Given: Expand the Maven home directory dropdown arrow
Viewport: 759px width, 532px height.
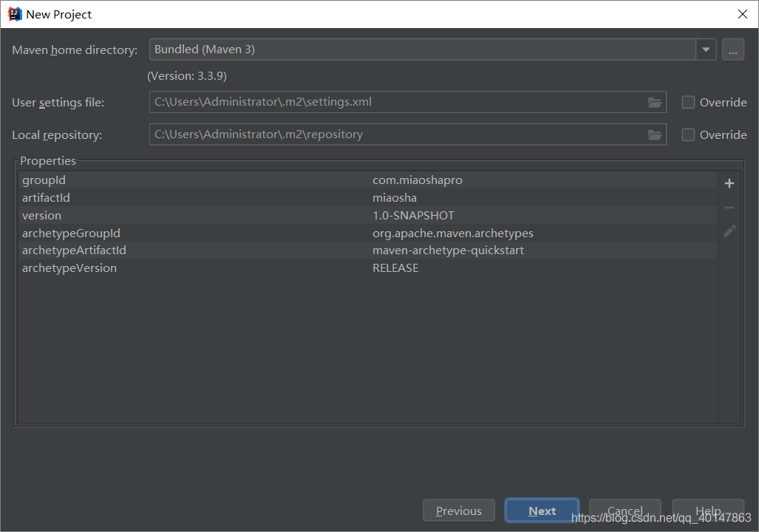Looking at the screenshot, I should 706,50.
